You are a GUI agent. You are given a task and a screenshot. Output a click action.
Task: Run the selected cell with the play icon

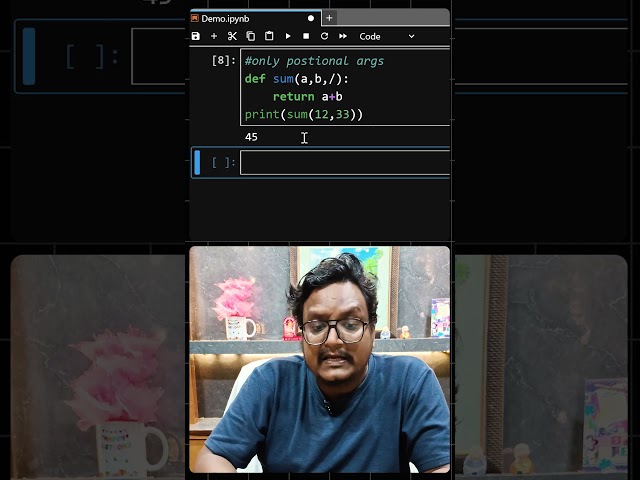pos(288,36)
